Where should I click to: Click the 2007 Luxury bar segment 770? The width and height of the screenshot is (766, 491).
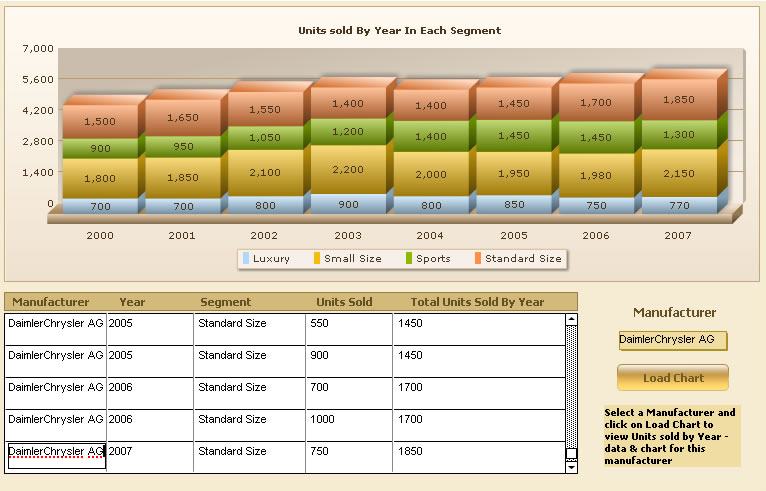(679, 205)
